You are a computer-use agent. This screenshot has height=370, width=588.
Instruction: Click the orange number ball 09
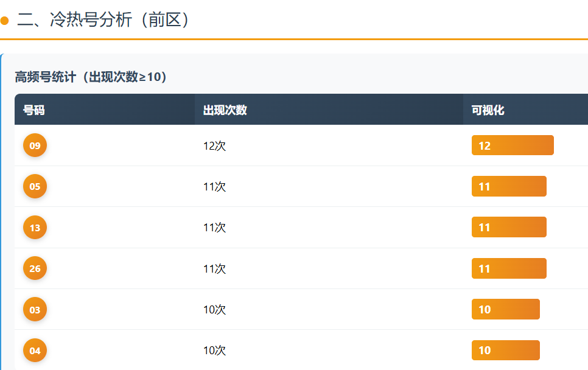pos(35,145)
